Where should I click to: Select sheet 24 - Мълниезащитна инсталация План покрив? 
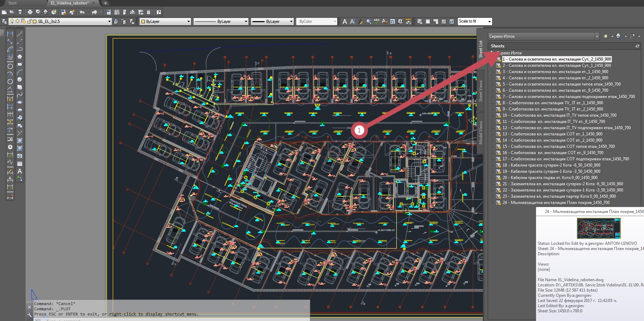[x=556, y=203]
